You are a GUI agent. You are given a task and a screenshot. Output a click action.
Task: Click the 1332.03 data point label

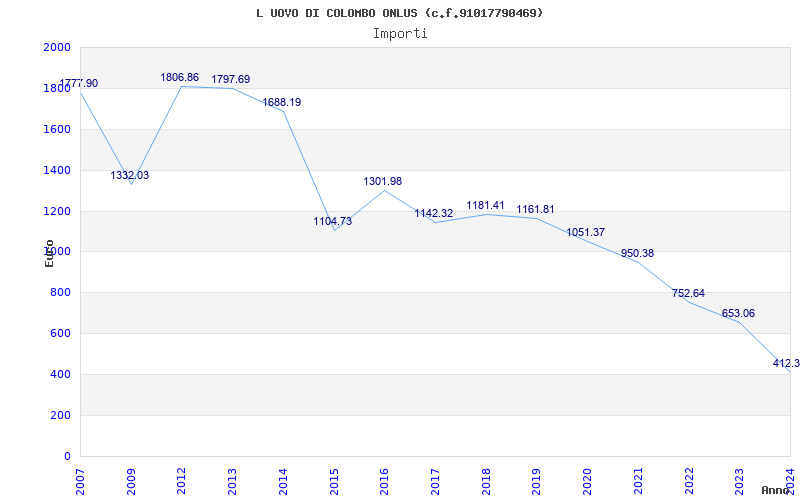tap(130, 175)
